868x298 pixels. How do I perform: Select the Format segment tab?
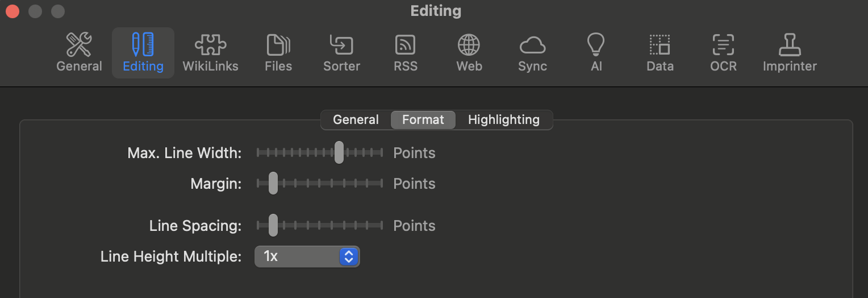click(x=423, y=120)
